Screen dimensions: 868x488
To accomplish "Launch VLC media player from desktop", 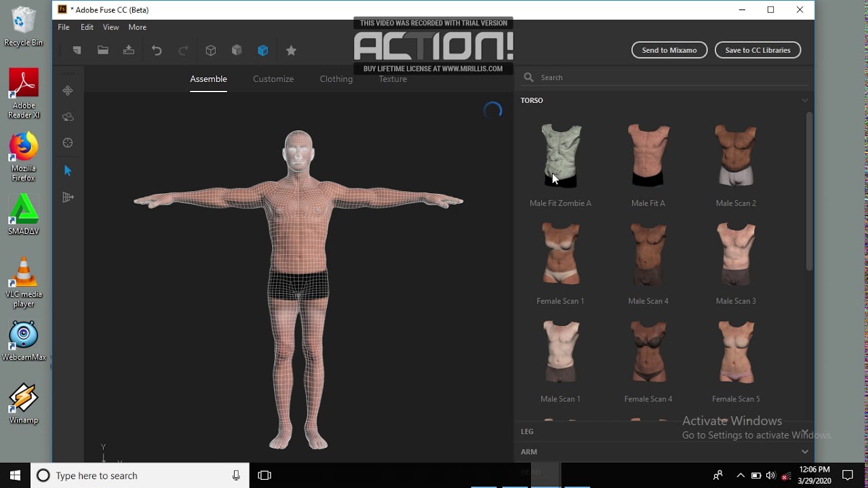I will [x=24, y=283].
